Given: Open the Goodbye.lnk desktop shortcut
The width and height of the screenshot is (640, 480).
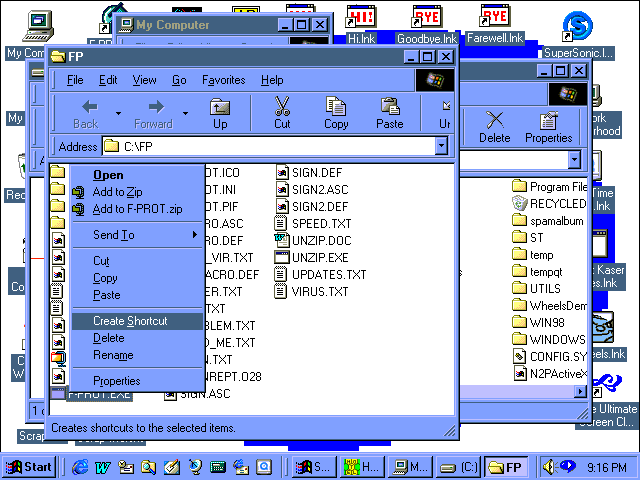Looking at the screenshot, I should [427, 24].
